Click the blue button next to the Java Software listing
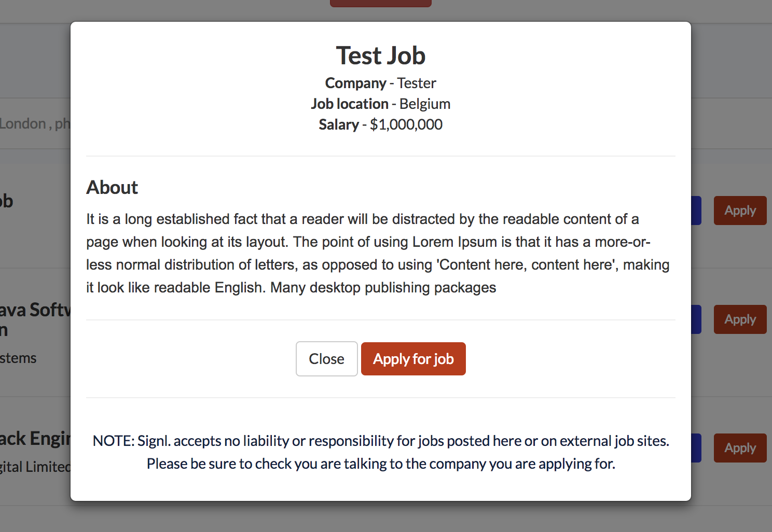 coord(695,319)
